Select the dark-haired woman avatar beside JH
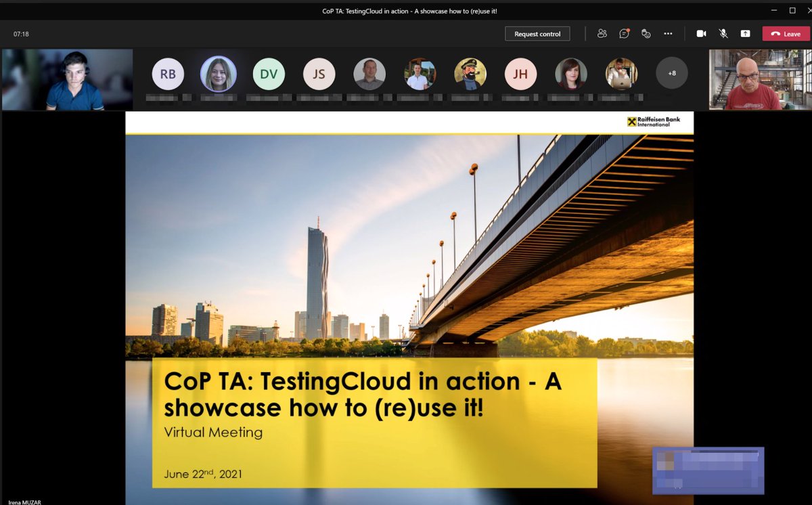The height and width of the screenshot is (505, 812). point(571,74)
